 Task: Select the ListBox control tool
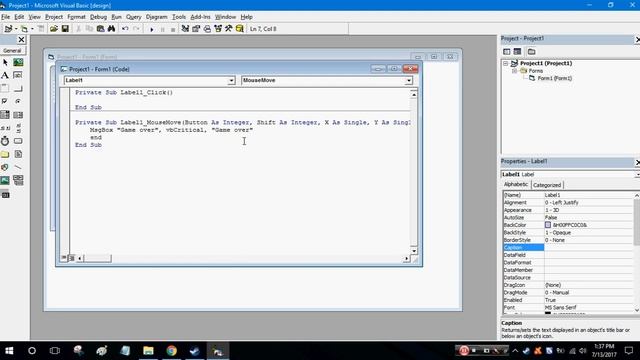(x=18, y=115)
